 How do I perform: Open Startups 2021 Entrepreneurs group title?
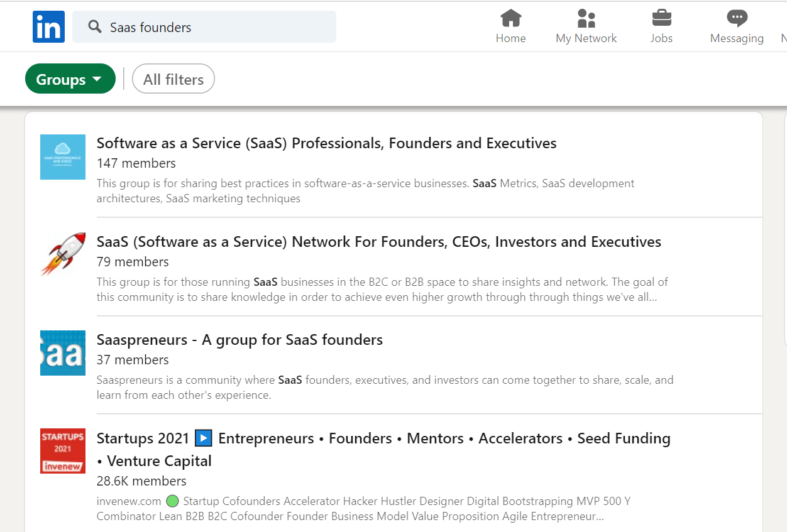point(383,450)
